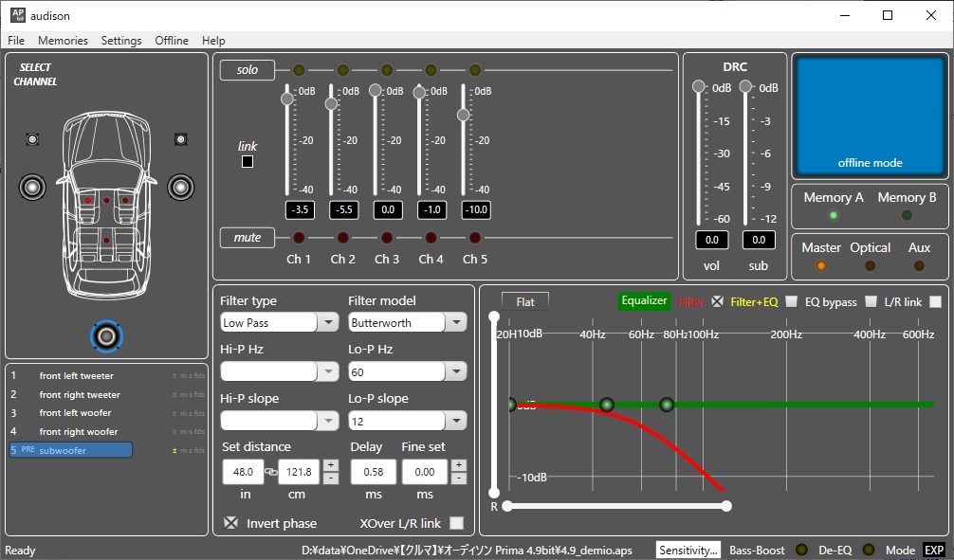
Task: Click the Ch 1 solo indicator light
Action: pyautogui.click(x=299, y=70)
